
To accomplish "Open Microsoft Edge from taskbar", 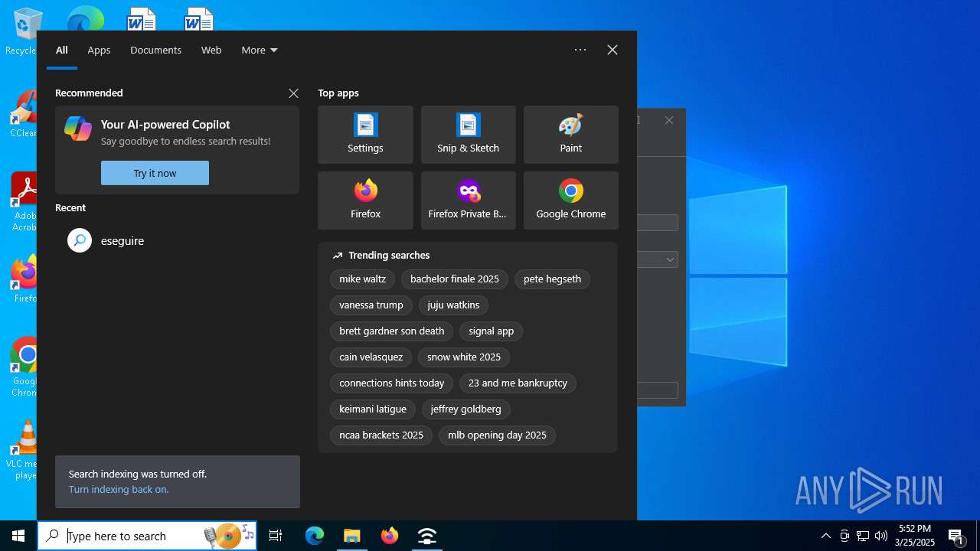I will point(315,536).
